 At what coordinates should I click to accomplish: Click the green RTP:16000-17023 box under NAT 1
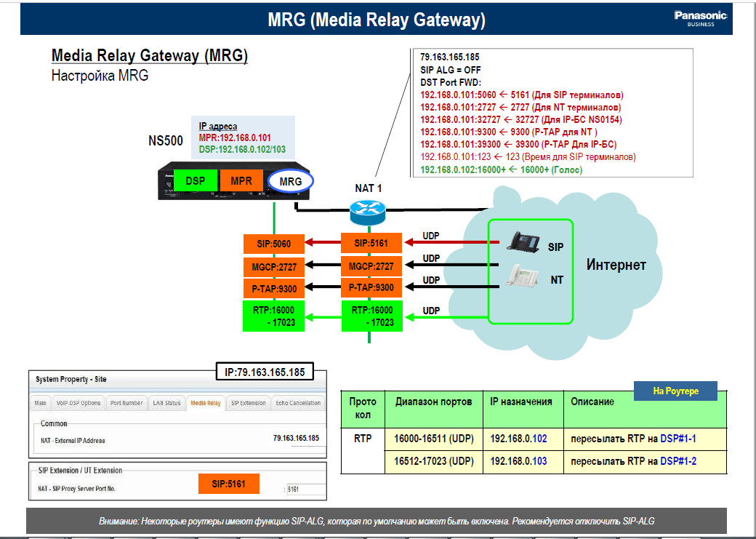click(x=371, y=316)
